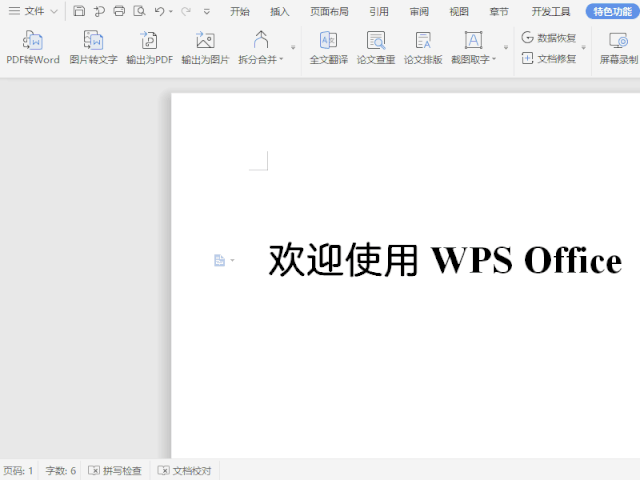Expand the arrow next to 数据恢复 group
Image resolution: width=640 pixels, height=480 pixels.
(x=584, y=48)
